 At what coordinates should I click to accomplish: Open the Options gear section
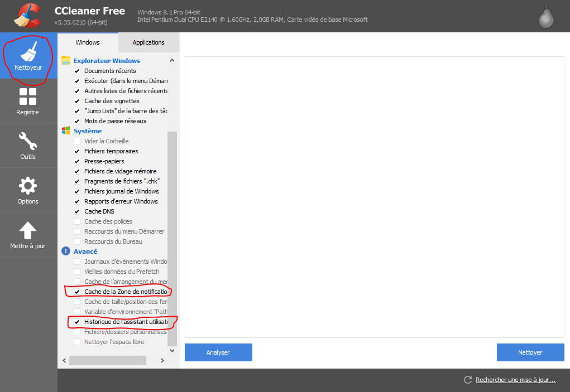[28, 190]
